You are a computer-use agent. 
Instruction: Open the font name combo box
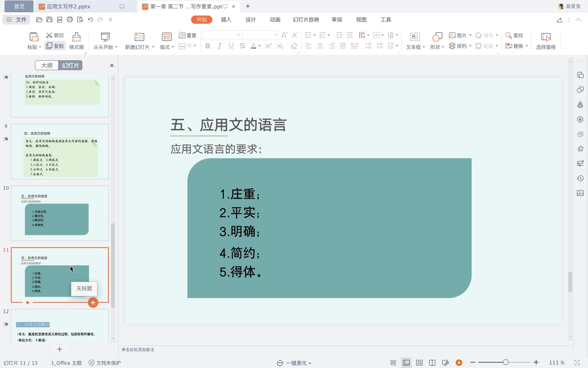(x=222, y=35)
